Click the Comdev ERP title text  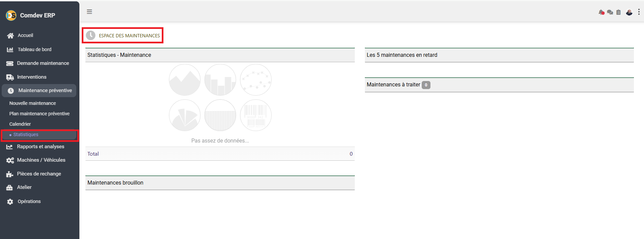click(38, 15)
